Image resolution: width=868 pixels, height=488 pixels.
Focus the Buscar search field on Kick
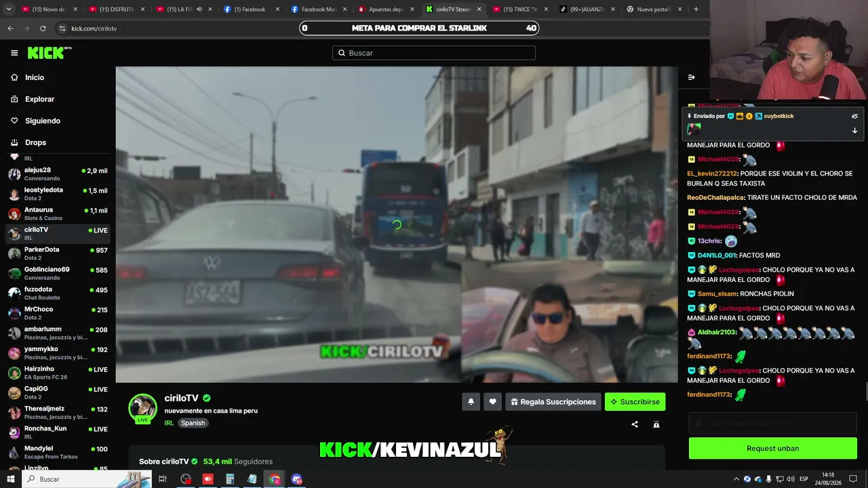(x=434, y=53)
